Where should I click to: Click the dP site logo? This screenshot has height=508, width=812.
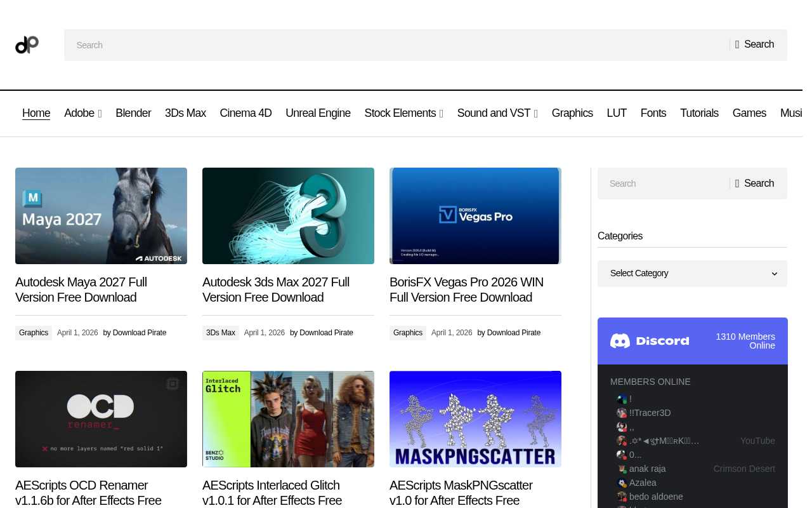click(x=27, y=44)
